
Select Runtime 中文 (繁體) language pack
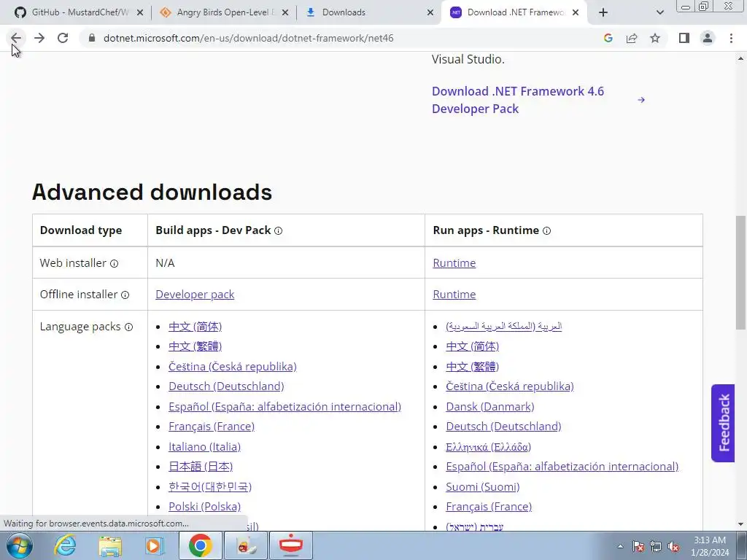click(473, 366)
